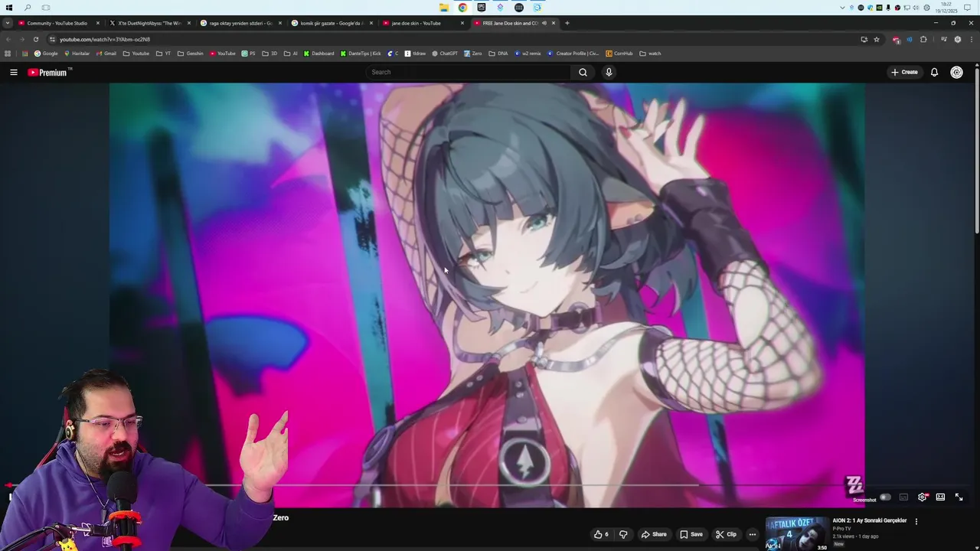This screenshot has height=551, width=980.
Task: Toggle the autoplay switch in player
Action: (x=885, y=497)
